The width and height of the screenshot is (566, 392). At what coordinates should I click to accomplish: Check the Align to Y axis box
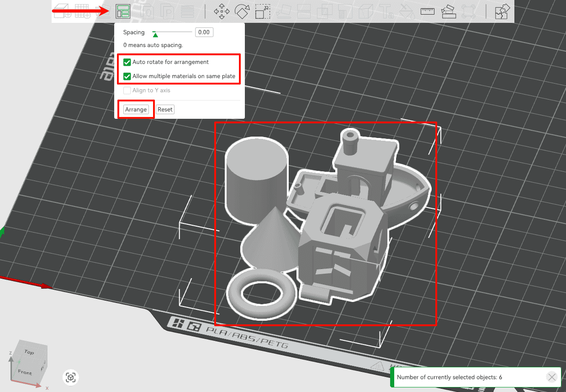coord(127,90)
